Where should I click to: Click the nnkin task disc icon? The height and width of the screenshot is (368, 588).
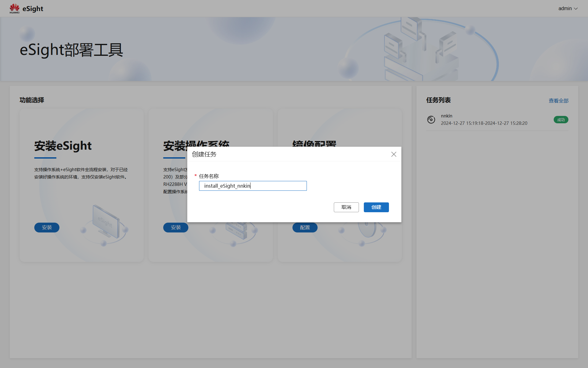431,120
